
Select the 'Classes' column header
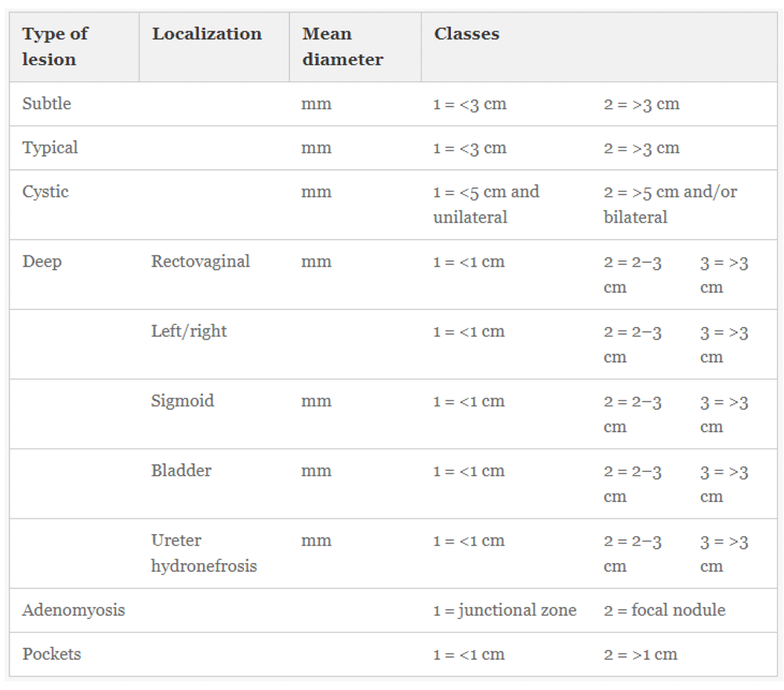coord(599,46)
